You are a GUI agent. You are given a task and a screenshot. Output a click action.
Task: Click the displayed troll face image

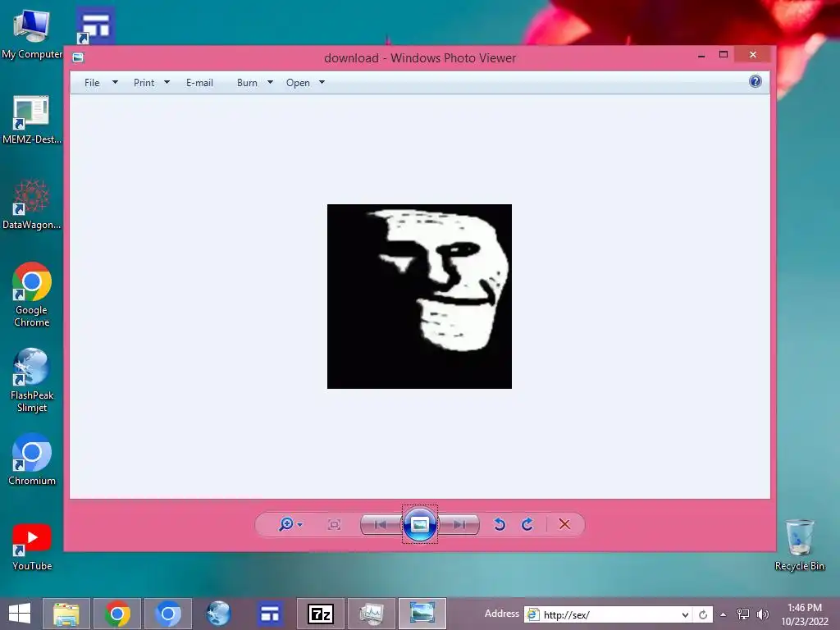tap(419, 296)
